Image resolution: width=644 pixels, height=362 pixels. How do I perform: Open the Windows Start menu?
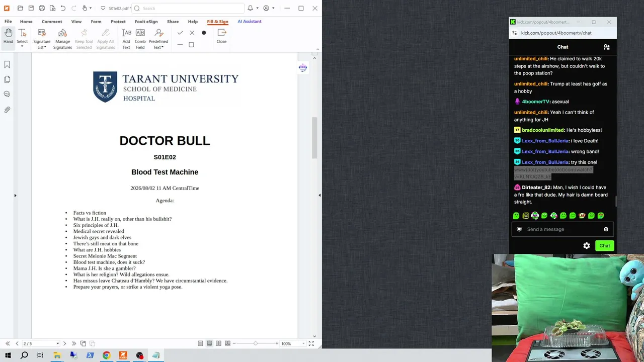click(x=8, y=355)
